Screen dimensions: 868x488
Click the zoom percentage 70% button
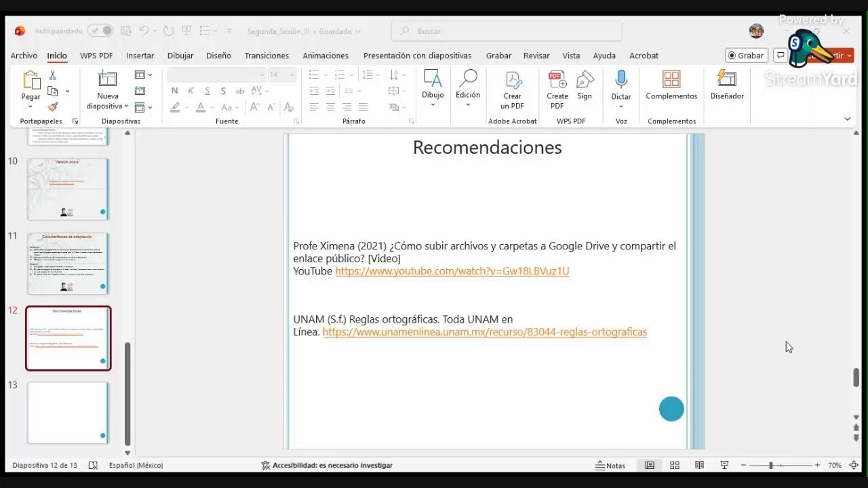coord(835,466)
